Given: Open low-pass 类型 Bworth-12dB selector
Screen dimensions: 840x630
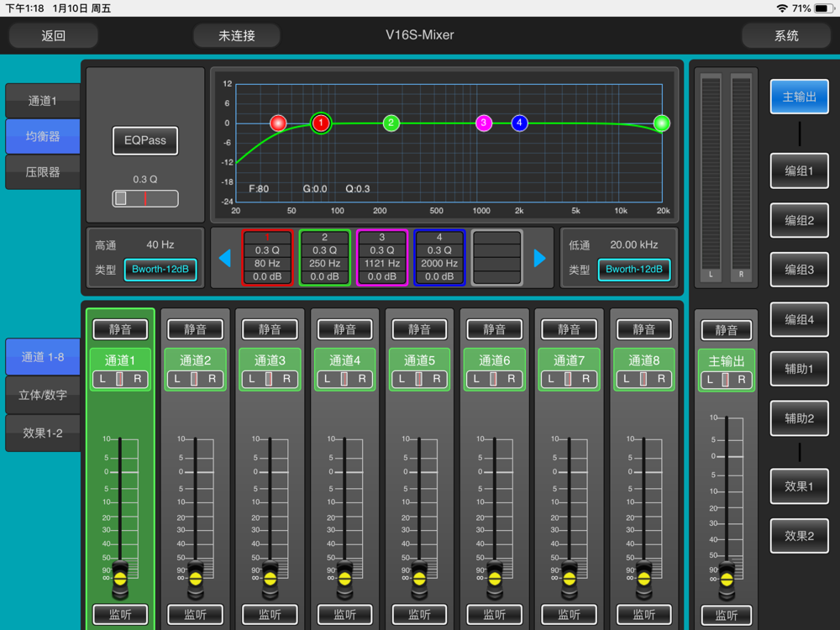Looking at the screenshot, I should (x=633, y=270).
